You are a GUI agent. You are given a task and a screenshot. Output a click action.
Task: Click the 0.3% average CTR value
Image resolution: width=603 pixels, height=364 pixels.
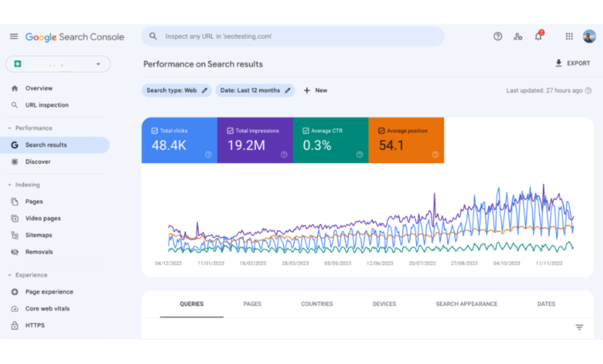(x=317, y=145)
